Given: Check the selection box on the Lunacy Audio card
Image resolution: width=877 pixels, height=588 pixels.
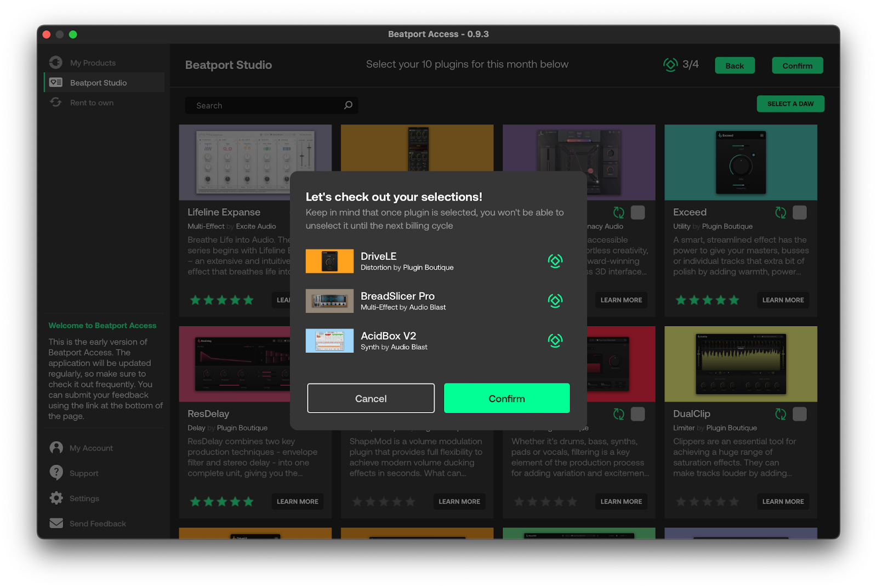Looking at the screenshot, I should pos(637,213).
